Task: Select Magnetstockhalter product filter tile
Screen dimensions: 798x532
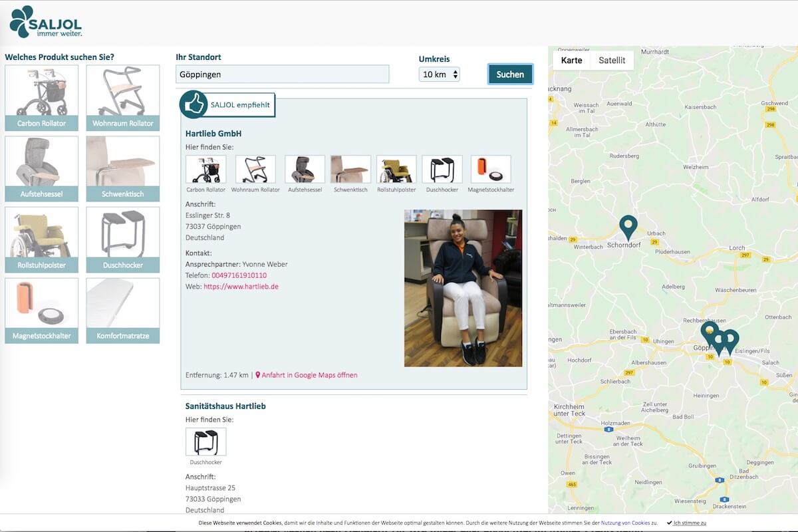Action: [42, 311]
